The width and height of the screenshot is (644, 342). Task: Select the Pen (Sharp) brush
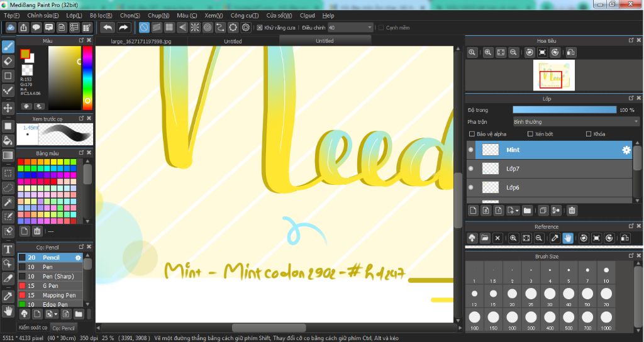[50, 277]
